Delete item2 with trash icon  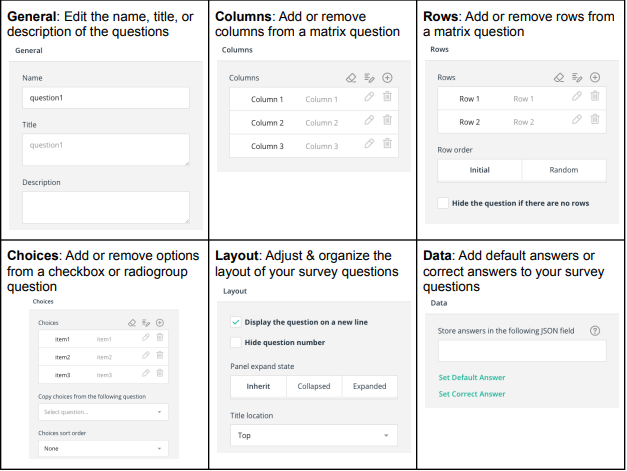(160, 355)
